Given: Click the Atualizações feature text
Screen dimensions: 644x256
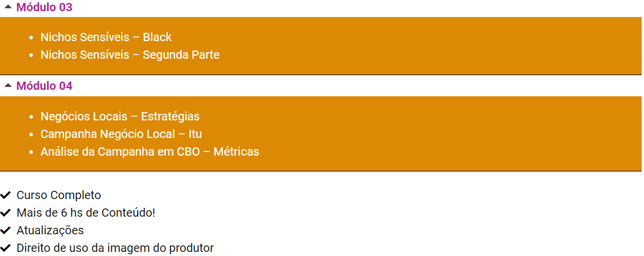Looking at the screenshot, I should (x=50, y=230).
